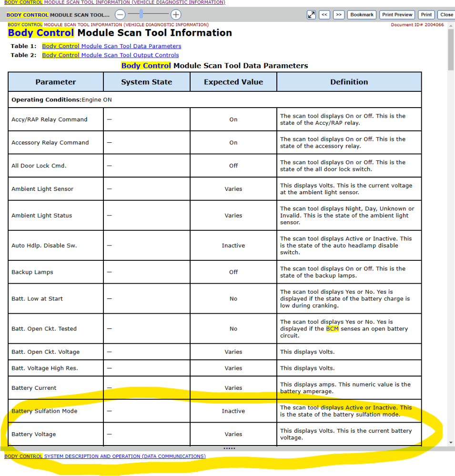Image resolution: width=455 pixels, height=476 pixels.
Task: Click the zoom in plus icon
Action: 176,15
